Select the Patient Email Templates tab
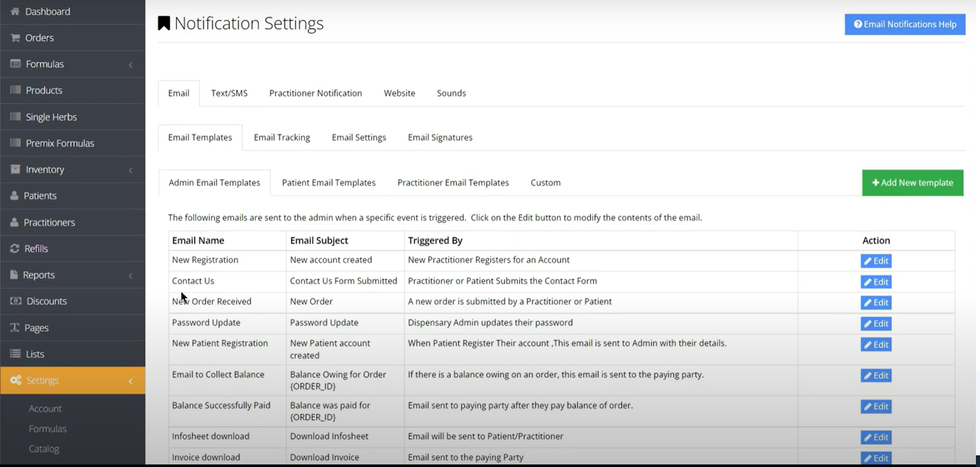This screenshot has width=980, height=467. point(328,182)
